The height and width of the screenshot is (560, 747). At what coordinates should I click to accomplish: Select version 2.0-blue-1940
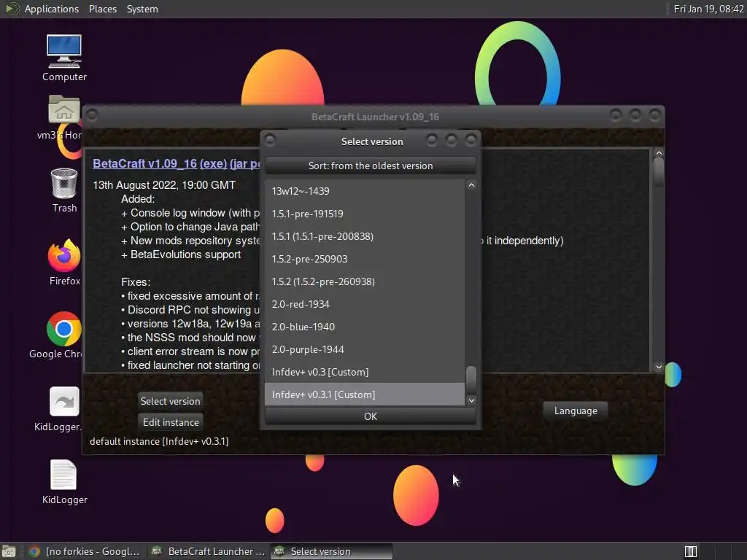365,327
